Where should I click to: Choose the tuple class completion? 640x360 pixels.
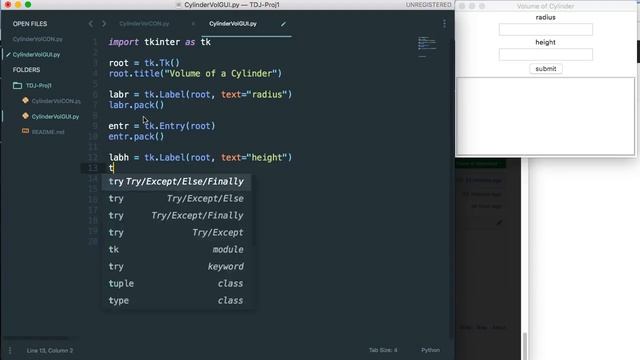[176, 284]
